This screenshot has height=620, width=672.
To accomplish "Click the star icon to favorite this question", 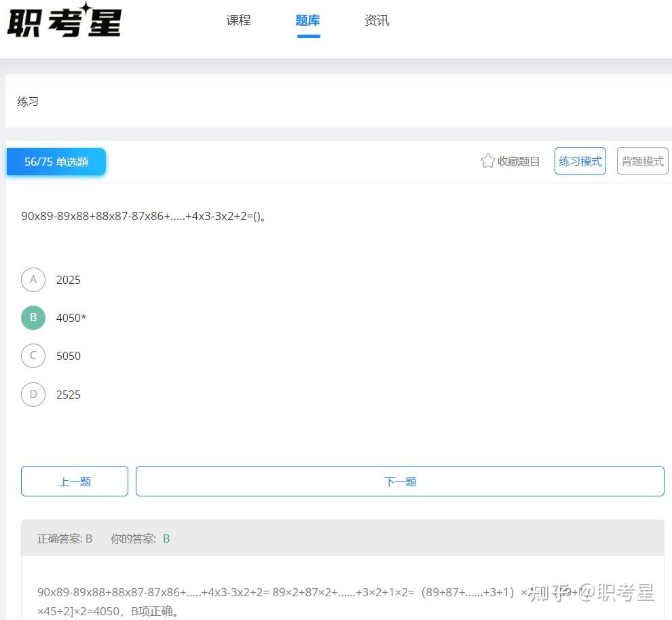I will click(488, 161).
